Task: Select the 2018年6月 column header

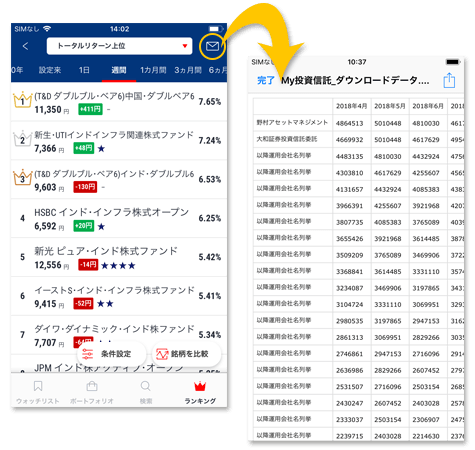Action: (428, 106)
